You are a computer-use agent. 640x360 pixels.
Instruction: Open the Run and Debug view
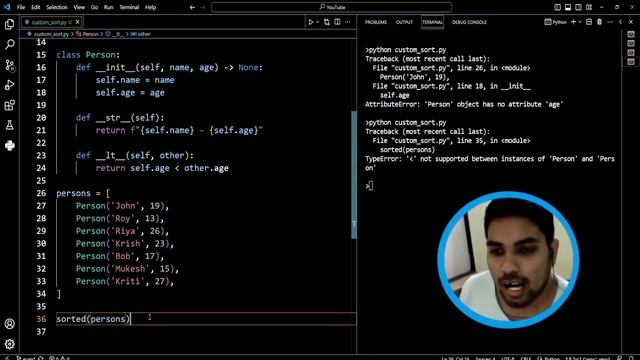[x=9, y=85]
